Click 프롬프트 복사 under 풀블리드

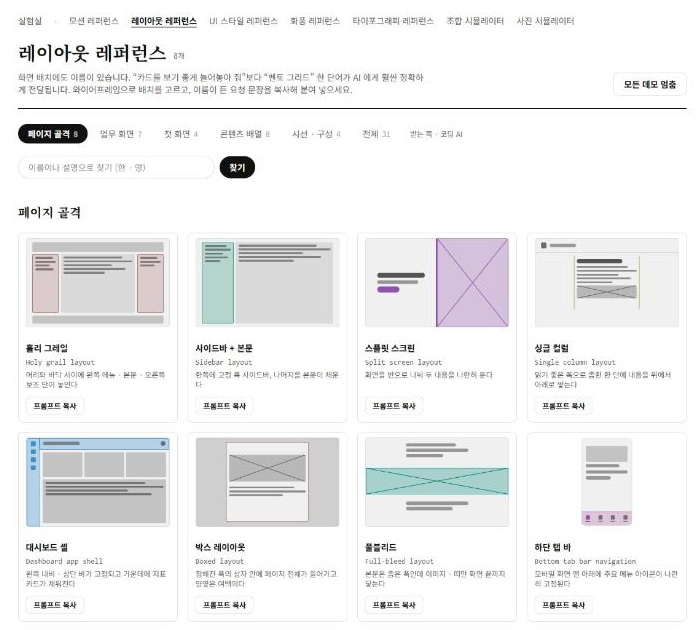point(394,605)
